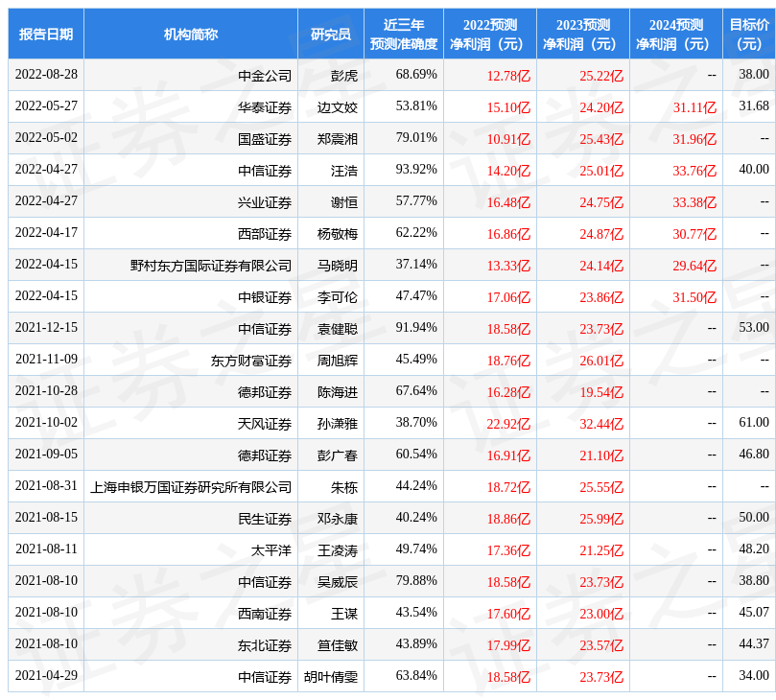Screen dimensions: 776x700
Task: Select institution 野村东方国际证券有限公司
Action: click(211, 266)
